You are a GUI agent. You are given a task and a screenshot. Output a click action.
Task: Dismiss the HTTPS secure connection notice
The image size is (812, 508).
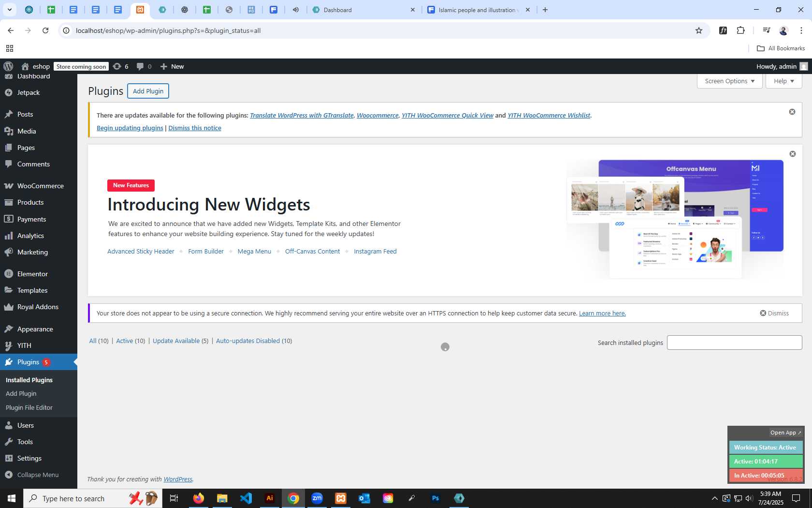(774, 313)
